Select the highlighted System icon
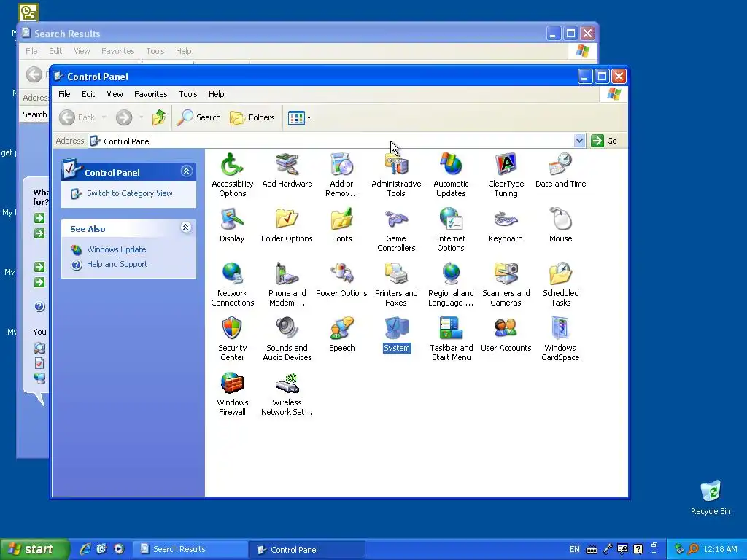 point(396,329)
